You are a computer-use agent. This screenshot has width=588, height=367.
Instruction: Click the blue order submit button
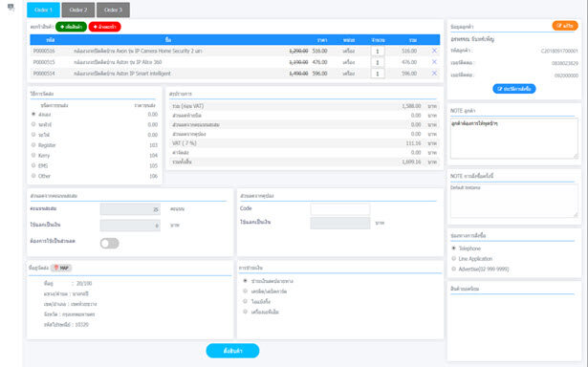click(232, 351)
